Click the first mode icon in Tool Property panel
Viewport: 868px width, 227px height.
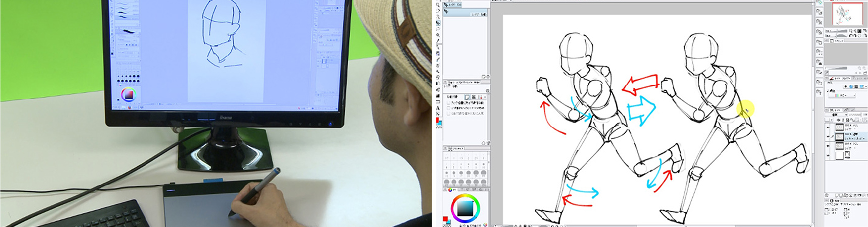(467, 97)
